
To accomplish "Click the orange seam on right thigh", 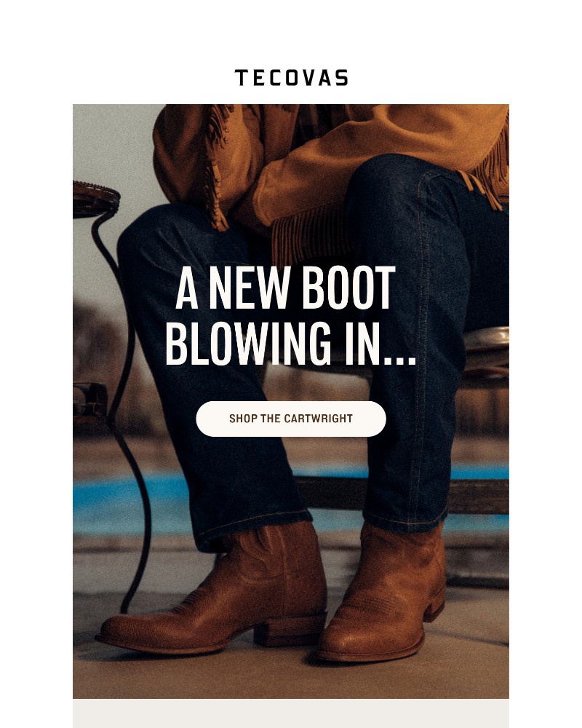I will (420, 279).
